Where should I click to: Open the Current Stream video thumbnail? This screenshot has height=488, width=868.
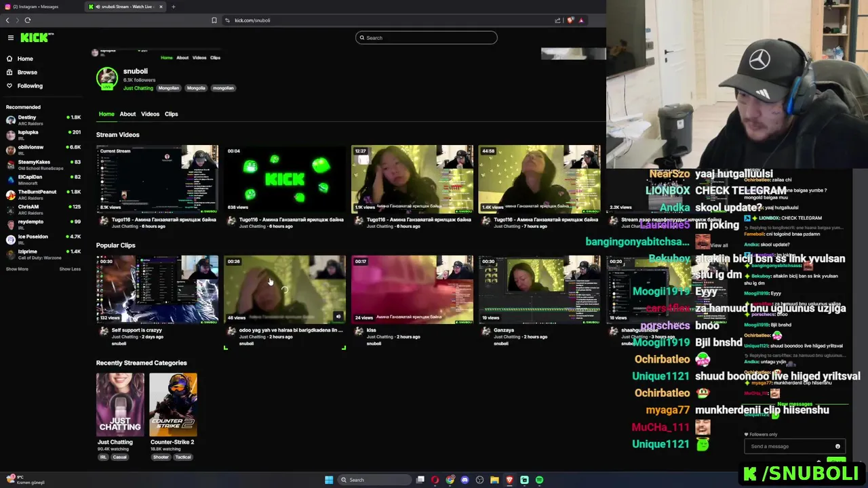[x=157, y=179]
